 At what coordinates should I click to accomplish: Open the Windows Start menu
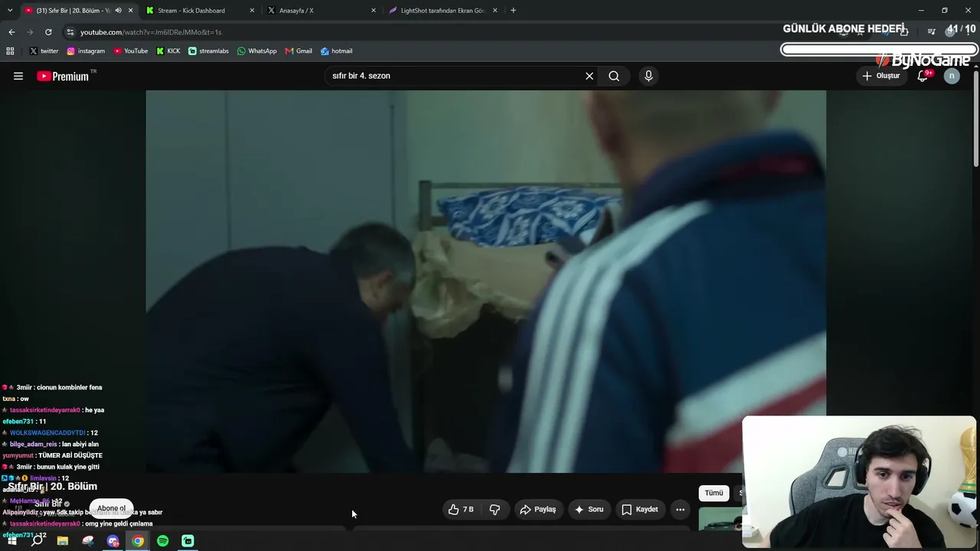(11, 541)
